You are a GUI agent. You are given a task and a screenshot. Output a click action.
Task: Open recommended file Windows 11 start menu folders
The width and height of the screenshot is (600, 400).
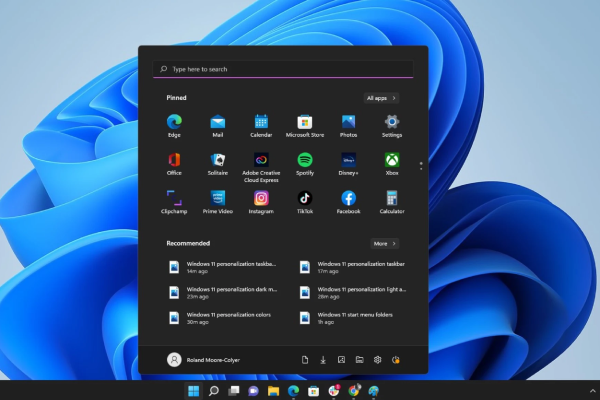350,318
